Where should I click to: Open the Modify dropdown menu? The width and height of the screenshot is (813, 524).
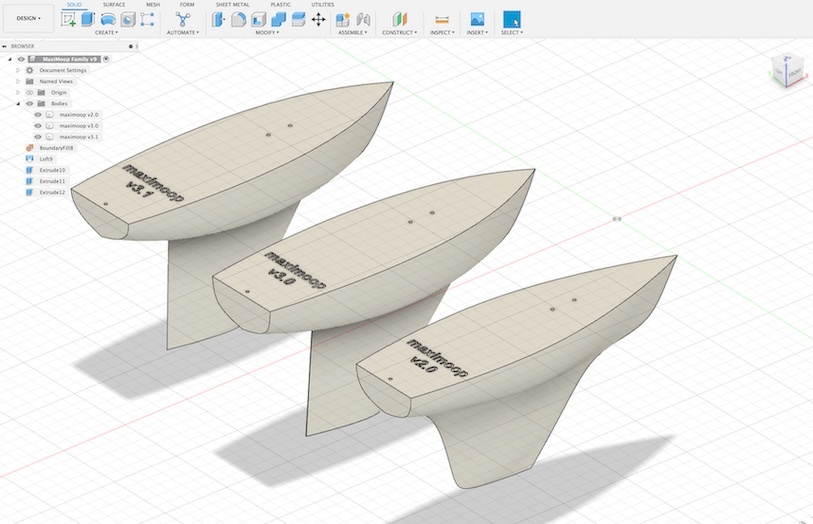pos(267,32)
